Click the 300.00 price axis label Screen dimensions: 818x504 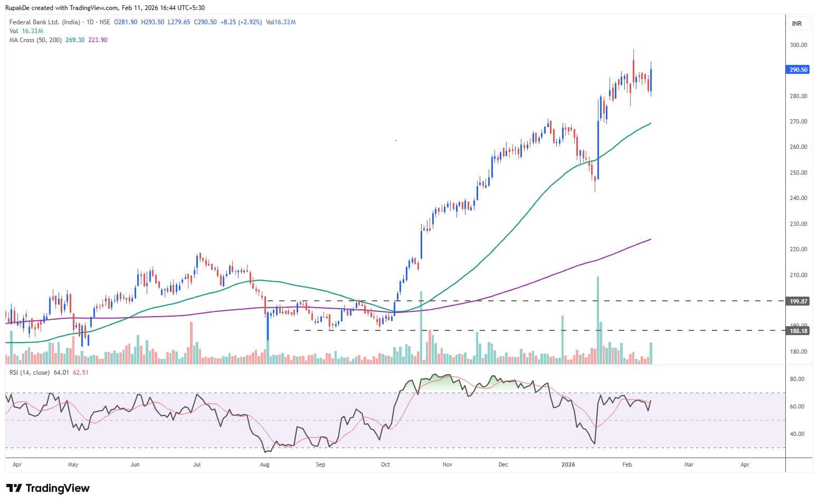[x=798, y=45]
